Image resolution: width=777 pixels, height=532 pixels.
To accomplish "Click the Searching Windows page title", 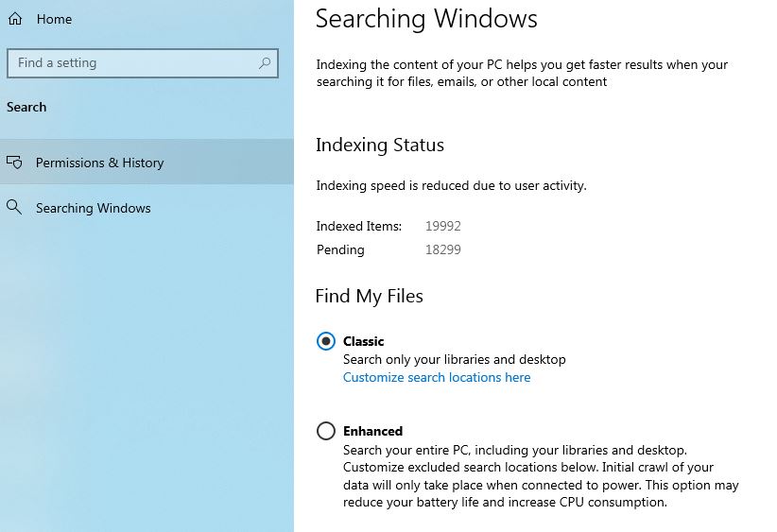I will (x=426, y=19).
